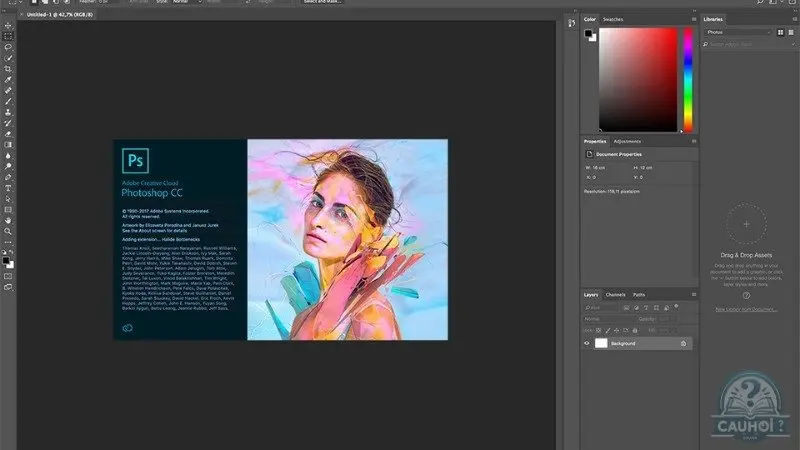
Task: Click the hue spectrum slider
Action: point(688,80)
